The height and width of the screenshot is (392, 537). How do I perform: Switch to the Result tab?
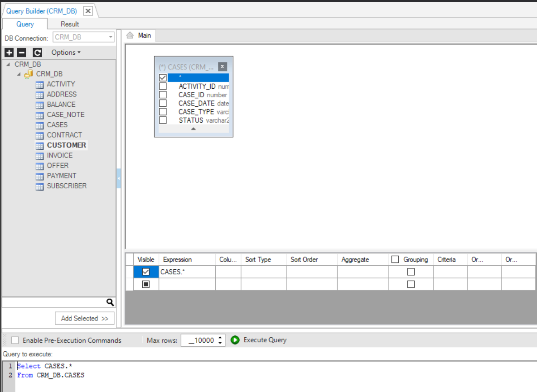(x=70, y=24)
